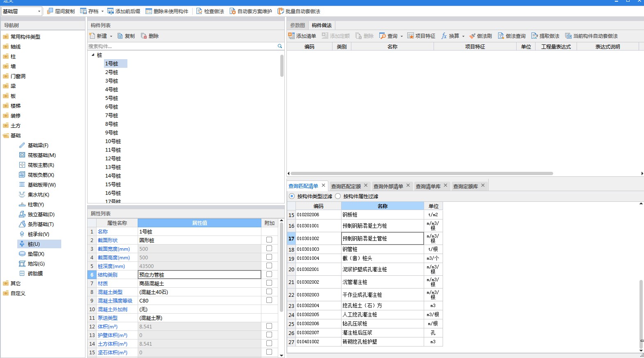Click the 做法查询 icon

pos(501,36)
